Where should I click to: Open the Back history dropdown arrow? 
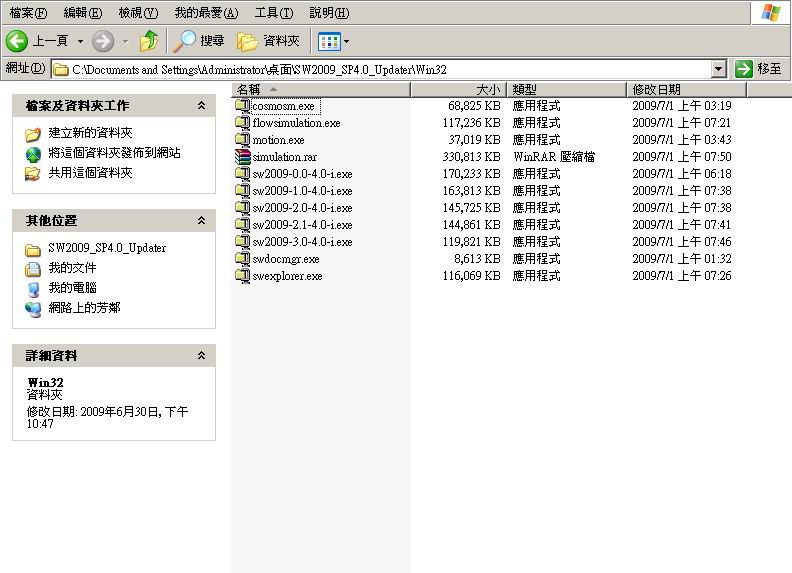tap(80, 41)
